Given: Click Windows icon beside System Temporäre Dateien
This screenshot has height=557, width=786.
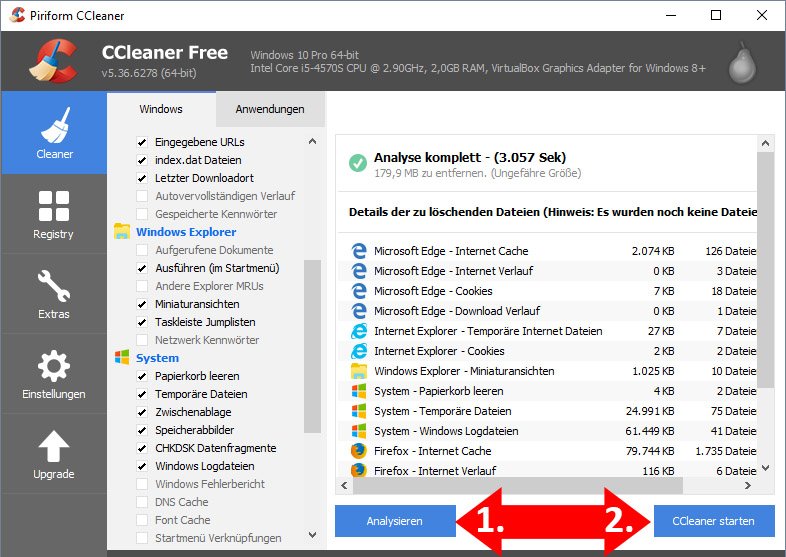Looking at the screenshot, I should [359, 411].
